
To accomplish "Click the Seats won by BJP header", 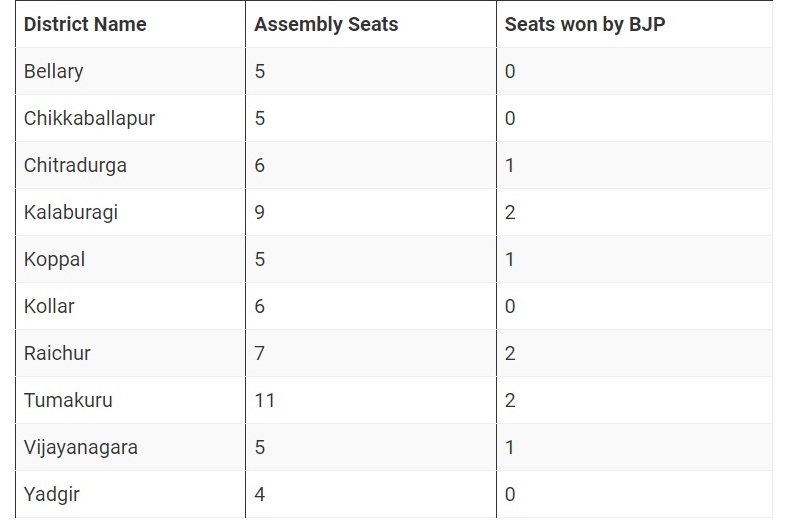I will 585,25.
